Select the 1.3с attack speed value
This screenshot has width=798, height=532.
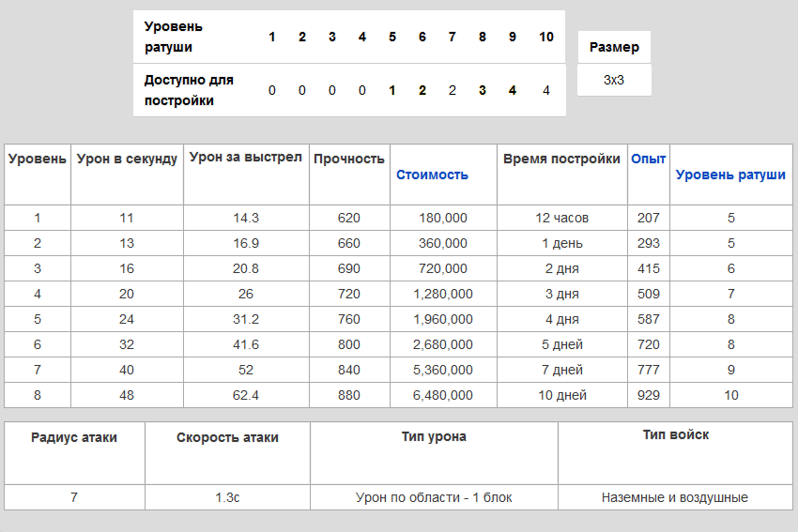click(227, 497)
